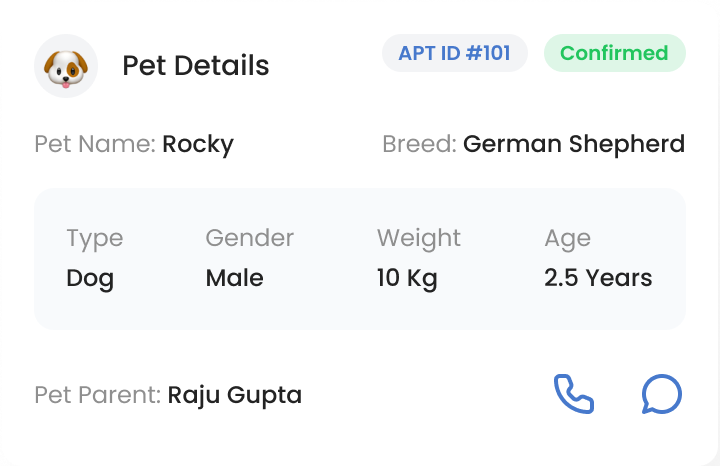This screenshot has width=720, height=466.
Task: Call the pet parent via phone icon
Action: click(x=574, y=394)
